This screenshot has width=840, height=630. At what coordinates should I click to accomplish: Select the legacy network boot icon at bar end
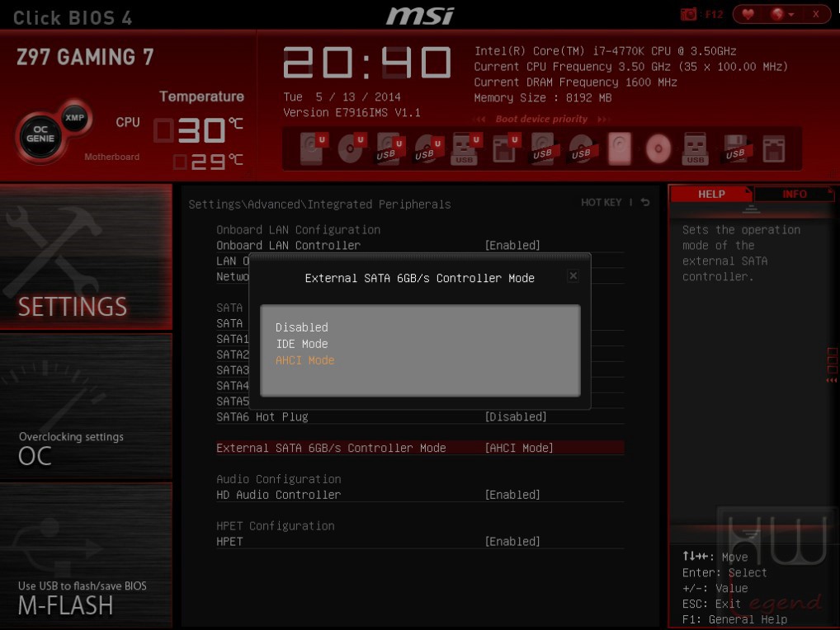[774, 148]
